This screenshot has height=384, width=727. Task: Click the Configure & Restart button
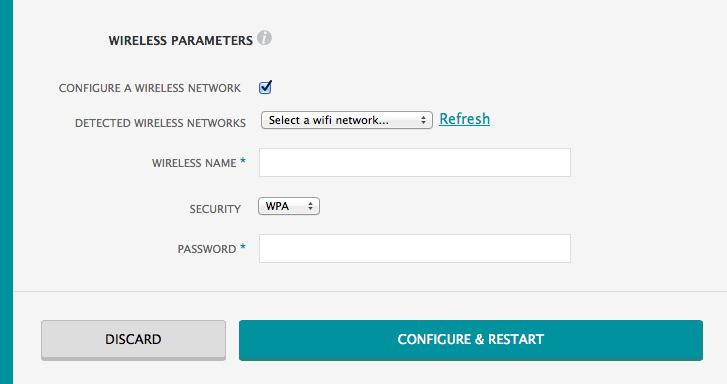point(471,339)
